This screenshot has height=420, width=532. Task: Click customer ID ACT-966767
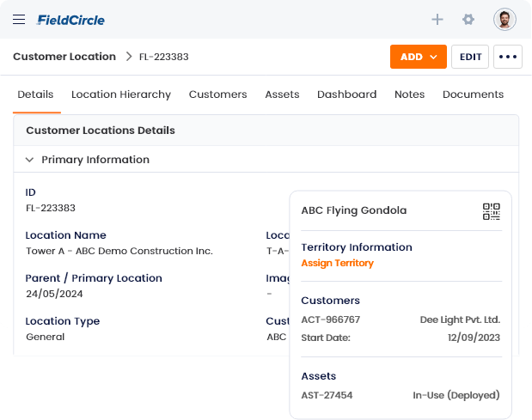pyautogui.click(x=331, y=320)
